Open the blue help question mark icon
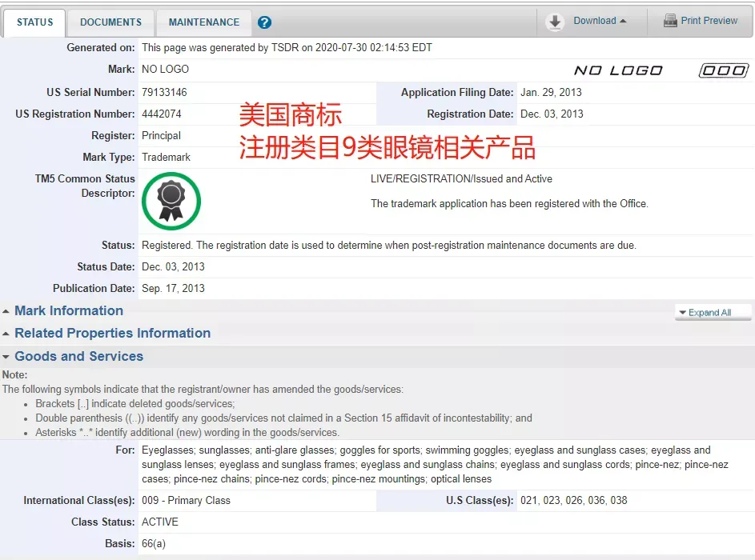This screenshot has height=560, width=755. (264, 22)
